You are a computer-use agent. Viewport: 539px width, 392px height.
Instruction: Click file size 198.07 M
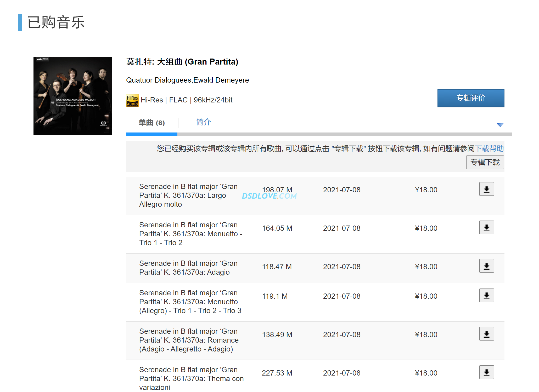pos(277,190)
